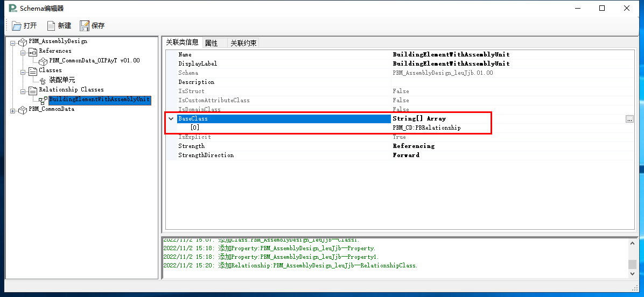Switch to the 关联类信息 tab

pyautogui.click(x=183, y=43)
